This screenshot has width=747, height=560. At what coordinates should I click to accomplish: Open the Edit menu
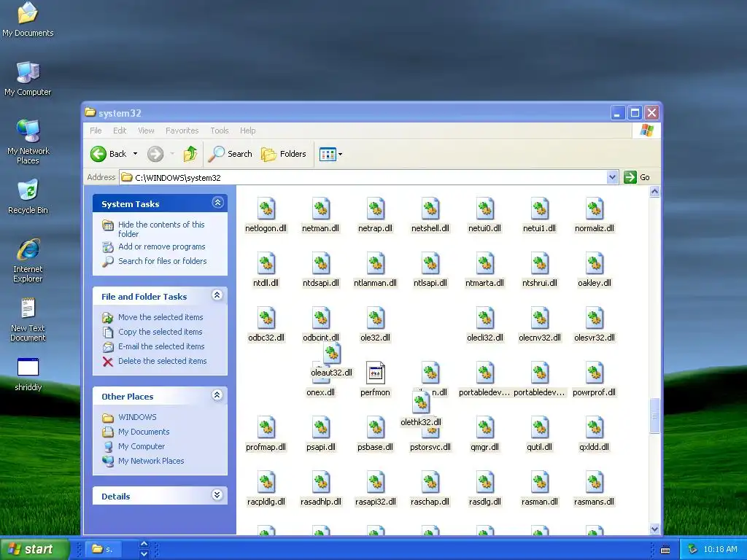(x=120, y=131)
